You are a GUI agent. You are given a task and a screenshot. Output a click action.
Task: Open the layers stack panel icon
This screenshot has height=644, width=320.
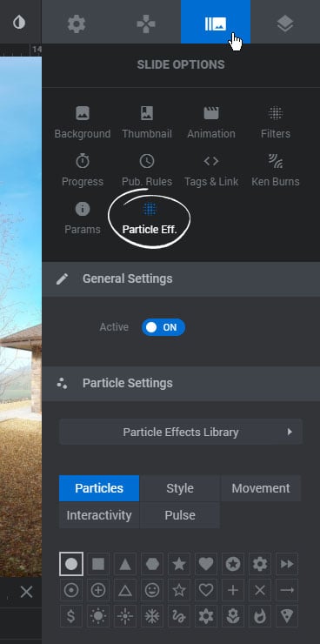285,23
